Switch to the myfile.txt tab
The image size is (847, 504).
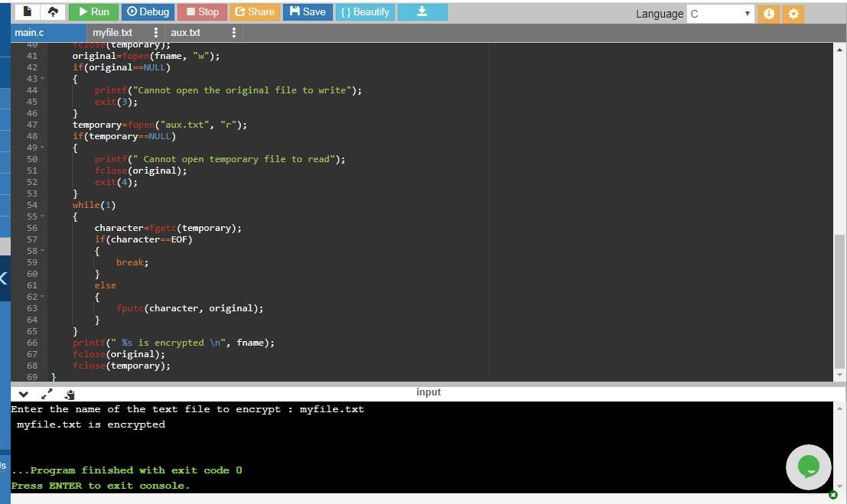click(112, 32)
